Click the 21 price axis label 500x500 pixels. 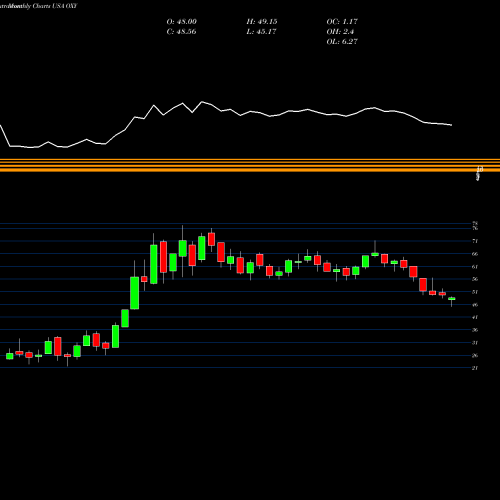click(475, 368)
